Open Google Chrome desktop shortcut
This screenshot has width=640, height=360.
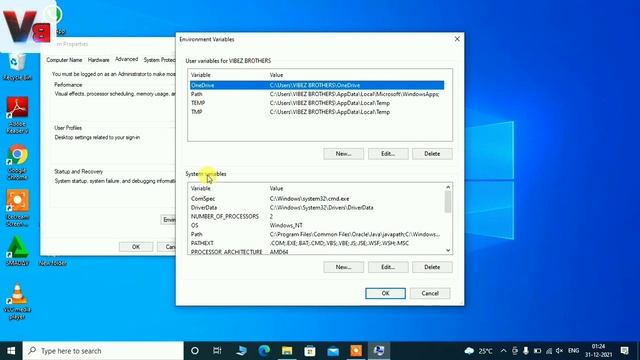pyautogui.click(x=17, y=162)
